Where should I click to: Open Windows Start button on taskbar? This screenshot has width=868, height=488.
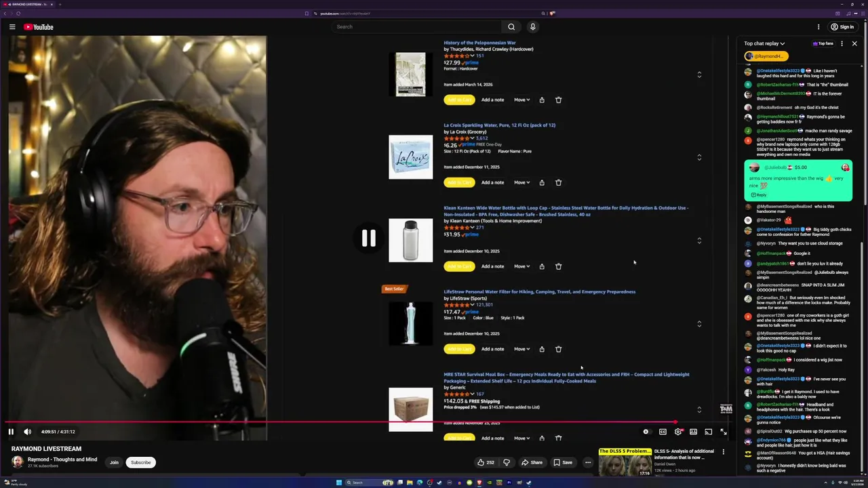[338, 483]
